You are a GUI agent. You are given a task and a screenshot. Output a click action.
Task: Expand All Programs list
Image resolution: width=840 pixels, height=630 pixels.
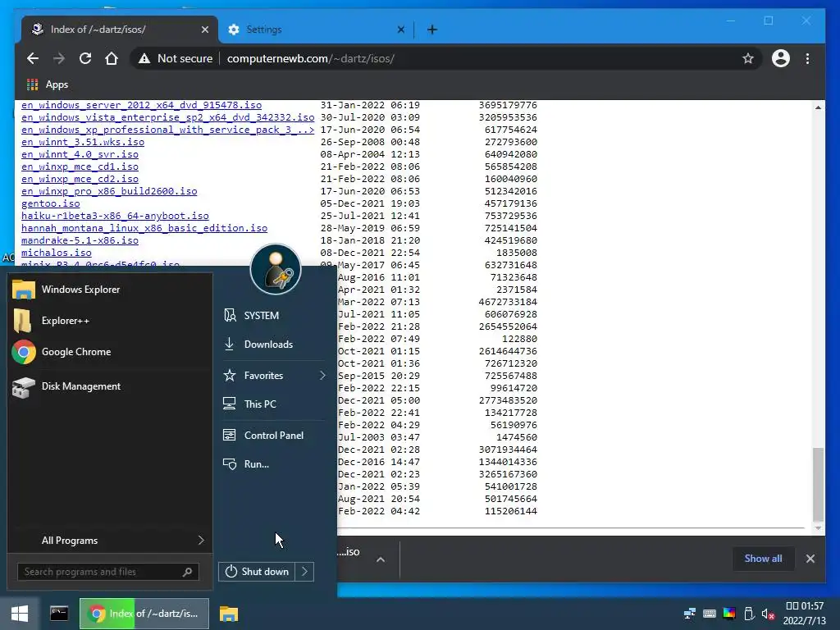pos(110,541)
